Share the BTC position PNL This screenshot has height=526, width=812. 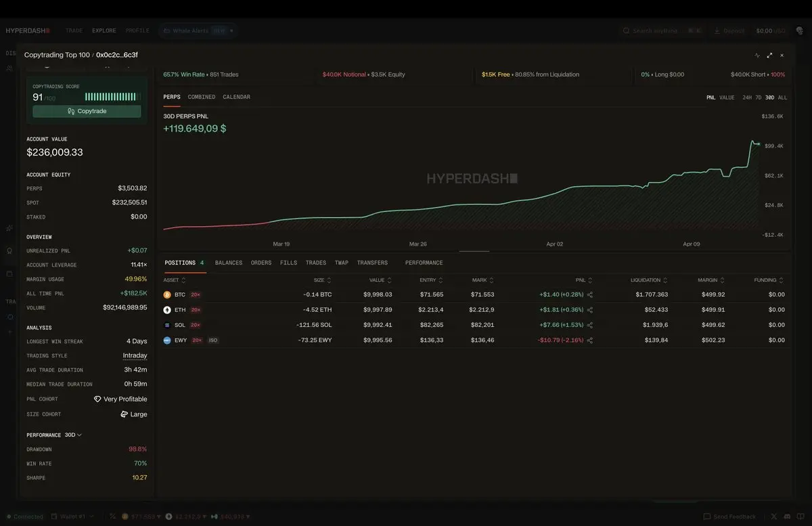pyautogui.click(x=590, y=294)
